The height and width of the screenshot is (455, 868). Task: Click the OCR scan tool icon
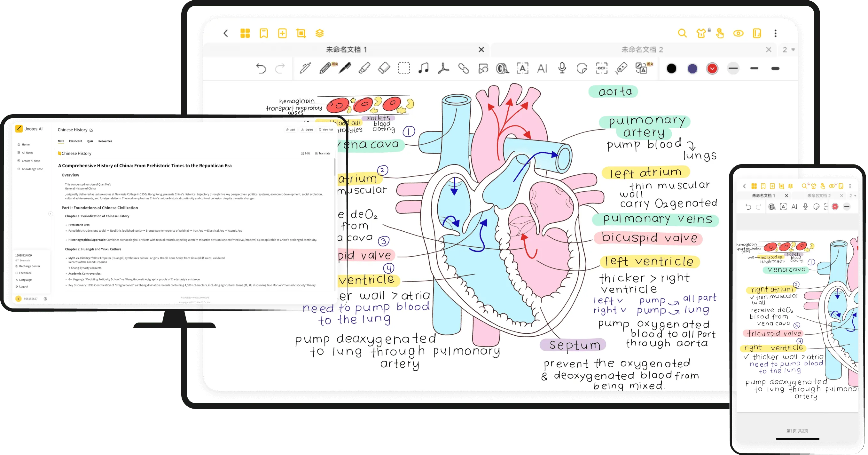pyautogui.click(x=601, y=68)
